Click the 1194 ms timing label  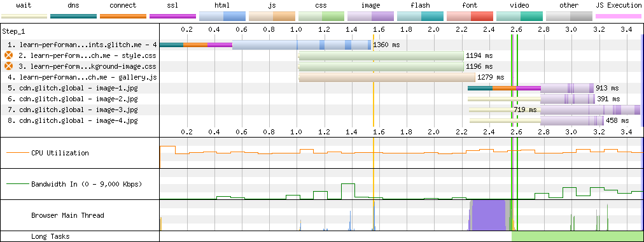pos(479,55)
